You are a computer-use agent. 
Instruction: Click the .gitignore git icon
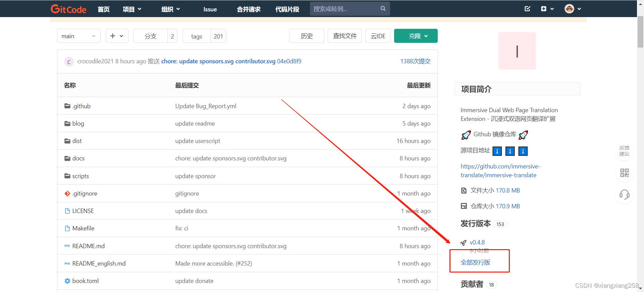coord(67,194)
